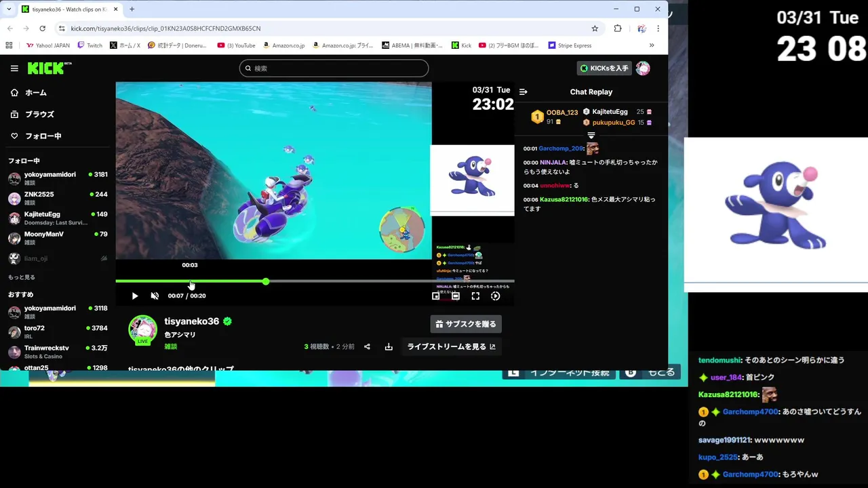Click NINJALA chat username
This screenshot has width=868, height=488.
click(x=553, y=163)
